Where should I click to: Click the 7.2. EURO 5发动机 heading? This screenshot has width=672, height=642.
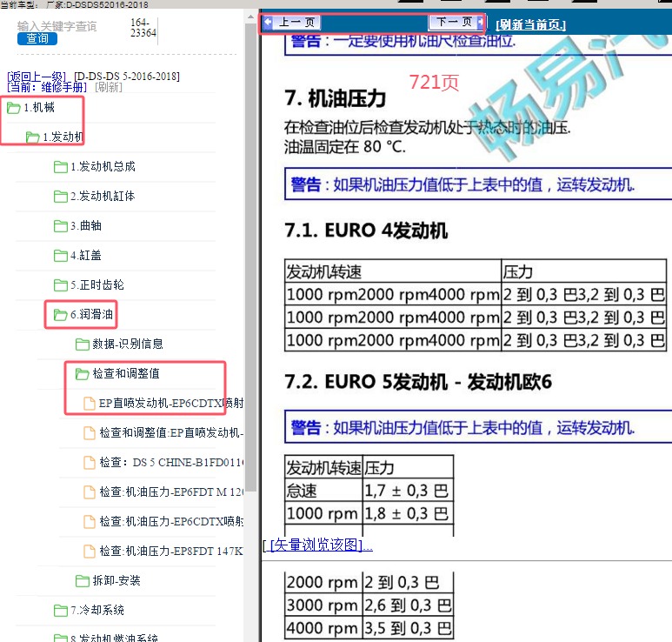[x=418, y=382]
